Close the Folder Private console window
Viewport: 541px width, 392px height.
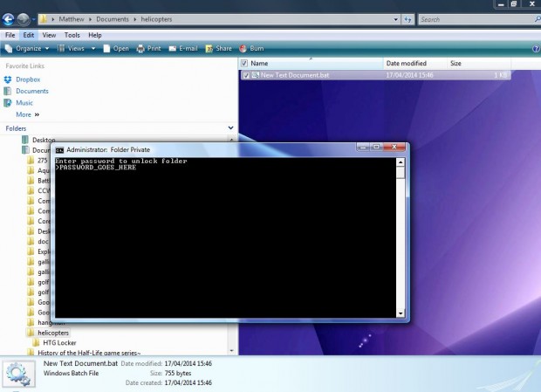(394, 147)
